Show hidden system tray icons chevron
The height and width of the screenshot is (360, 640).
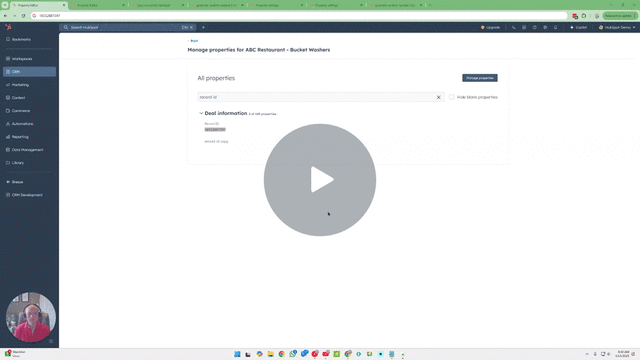click(x=587, y=354)
